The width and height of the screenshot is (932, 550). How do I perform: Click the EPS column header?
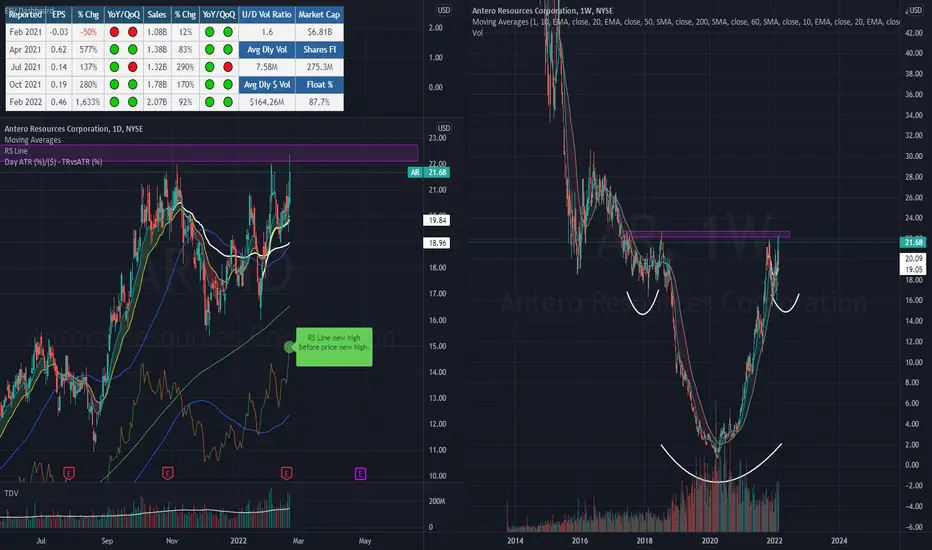[x=59, y=15]
